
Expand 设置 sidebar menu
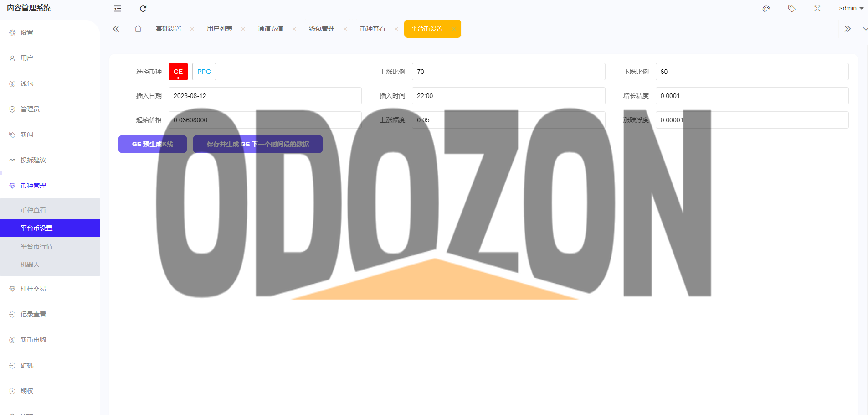point(50,32)
